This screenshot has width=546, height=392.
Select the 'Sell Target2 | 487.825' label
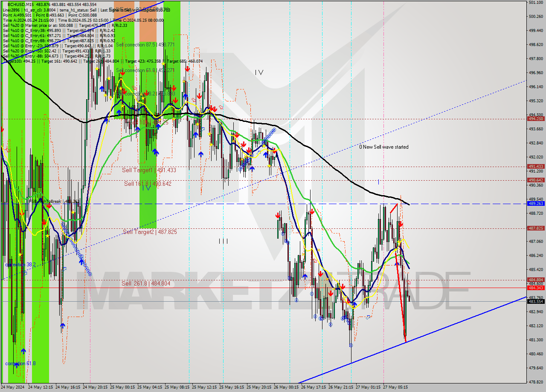pos(150,232)
